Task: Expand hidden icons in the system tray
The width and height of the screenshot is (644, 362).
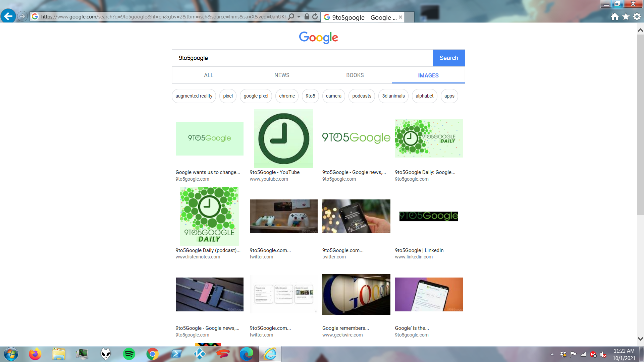Action: (552, 354)
